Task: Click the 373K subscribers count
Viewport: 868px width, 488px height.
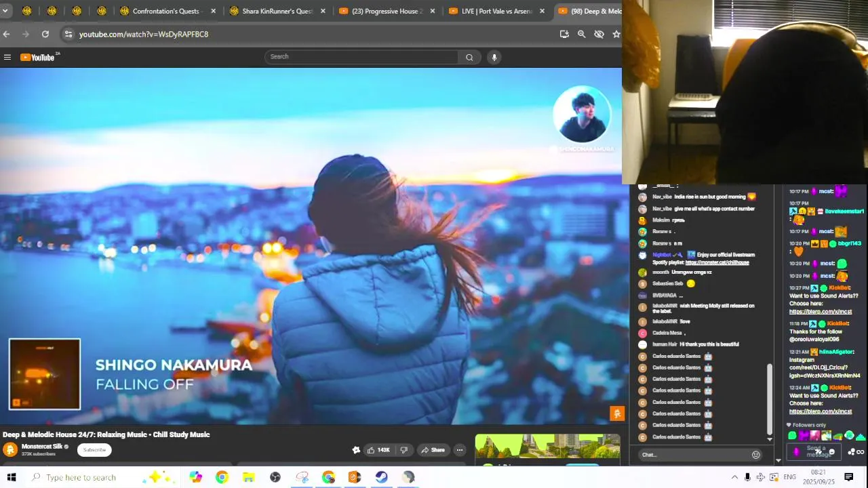Action: tap(39, 454)
